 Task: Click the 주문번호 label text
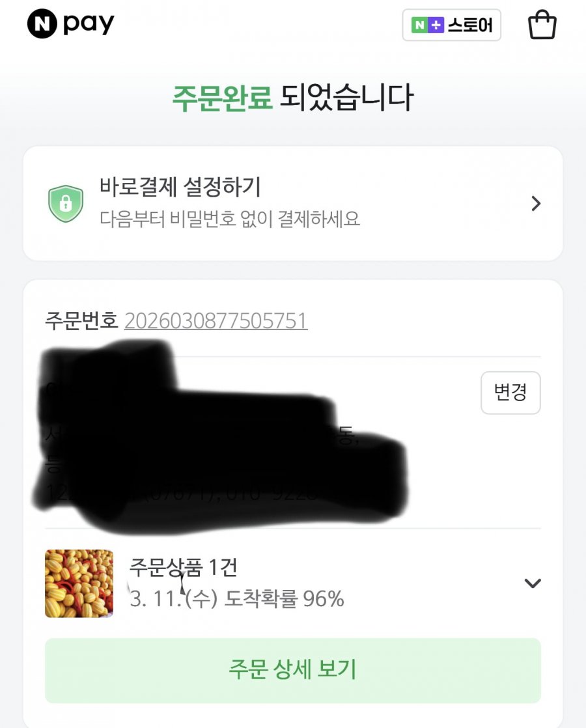pos(81,321)
